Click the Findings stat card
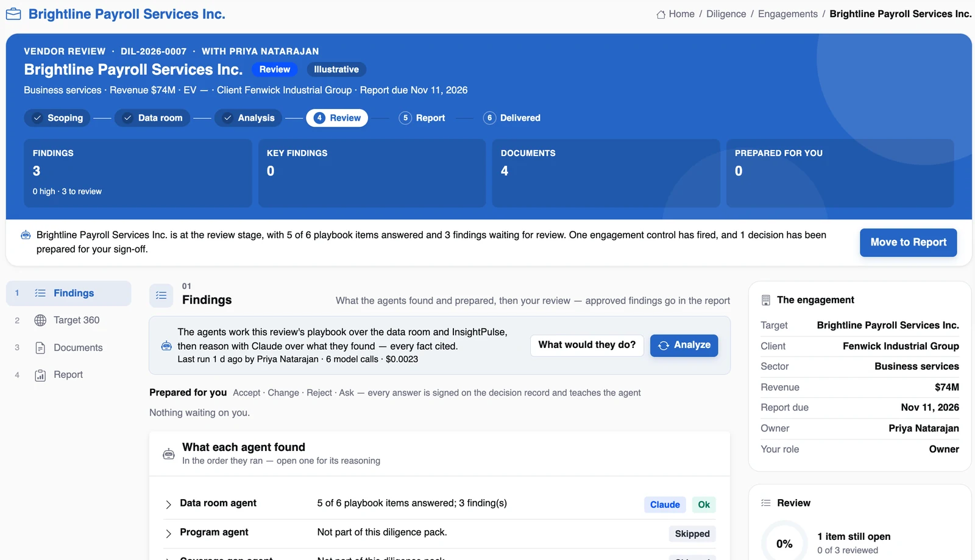This screenshot has width=975, height=560. [x=138, y=173]
